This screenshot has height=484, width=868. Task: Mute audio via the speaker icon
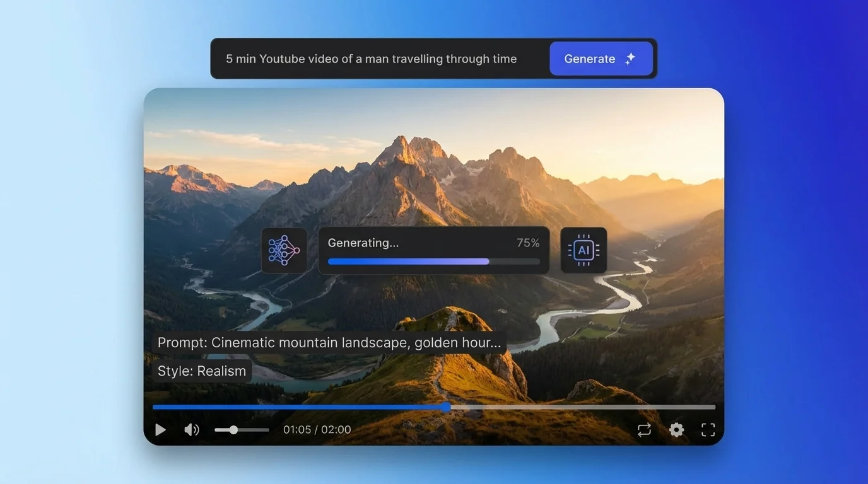click(x=191, y=429)
